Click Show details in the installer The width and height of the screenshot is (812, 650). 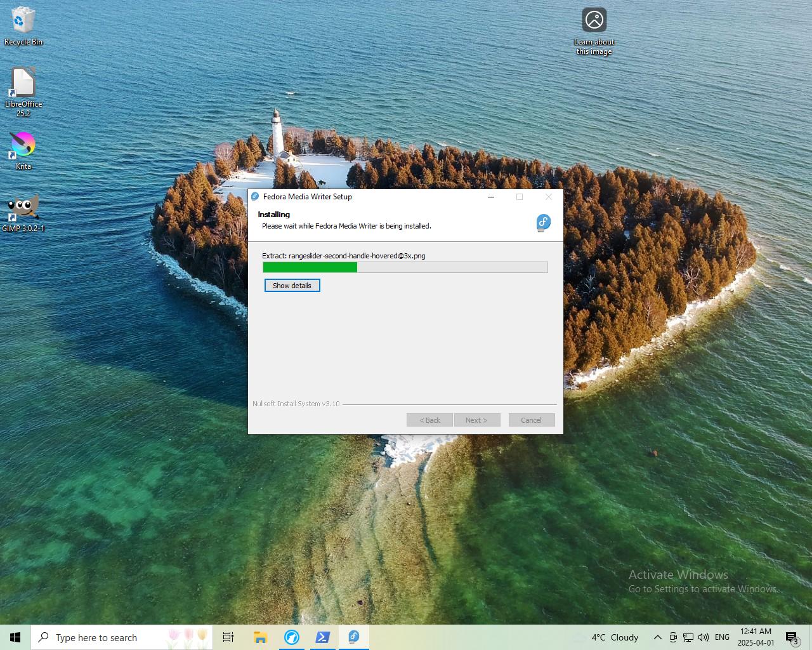[292, 286]
